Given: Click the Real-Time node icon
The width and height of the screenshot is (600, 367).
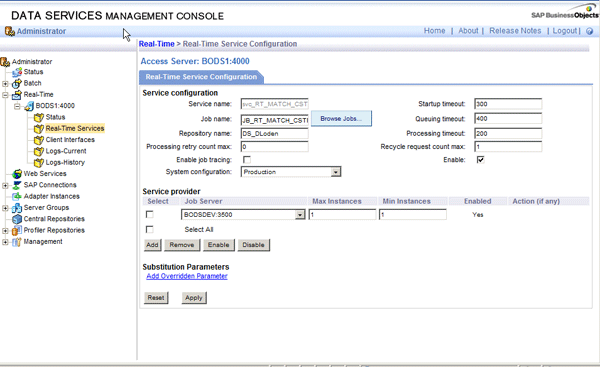Looking at the screenshot, I should click(17, 95).
